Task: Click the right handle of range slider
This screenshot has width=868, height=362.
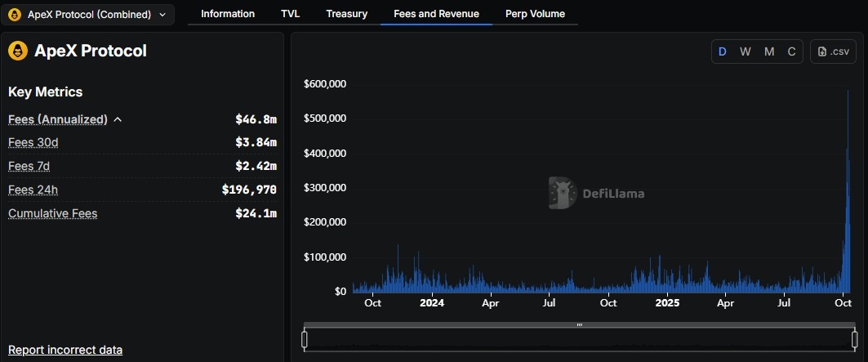Action: click(853, 339)
